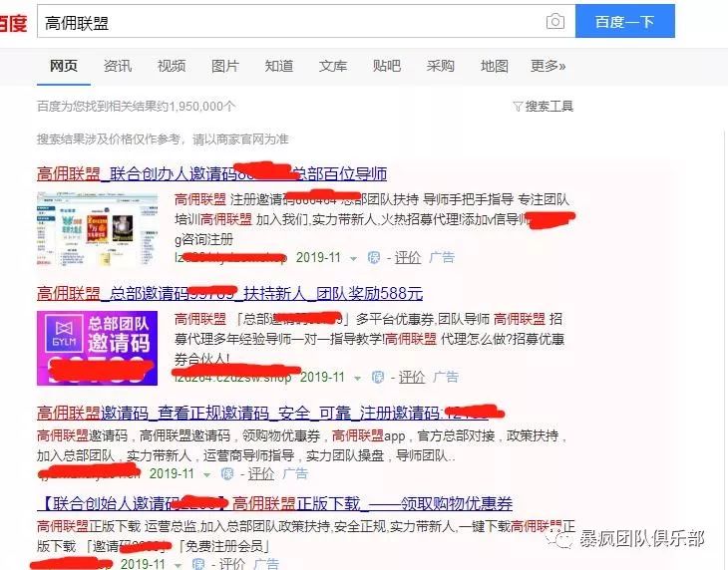This screenshot has width=728, height=570.
Task: Click the Baidu logo
Action: coord(13,23)
